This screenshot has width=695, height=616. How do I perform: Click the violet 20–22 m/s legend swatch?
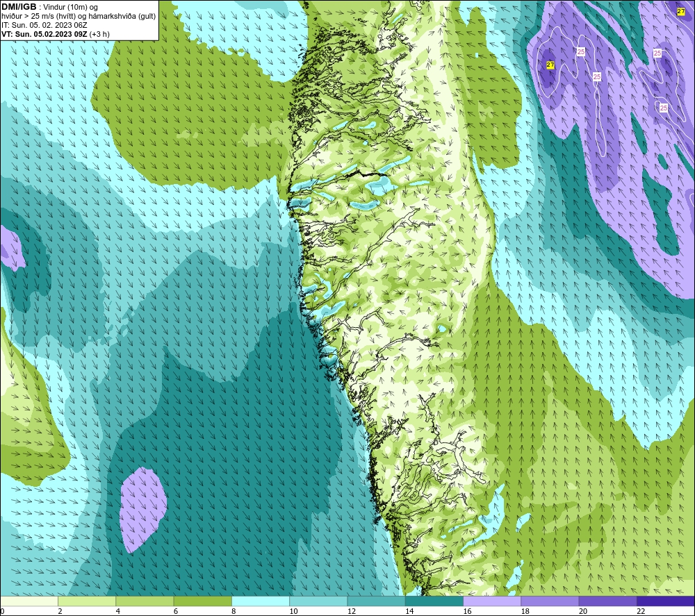[607, 601]
